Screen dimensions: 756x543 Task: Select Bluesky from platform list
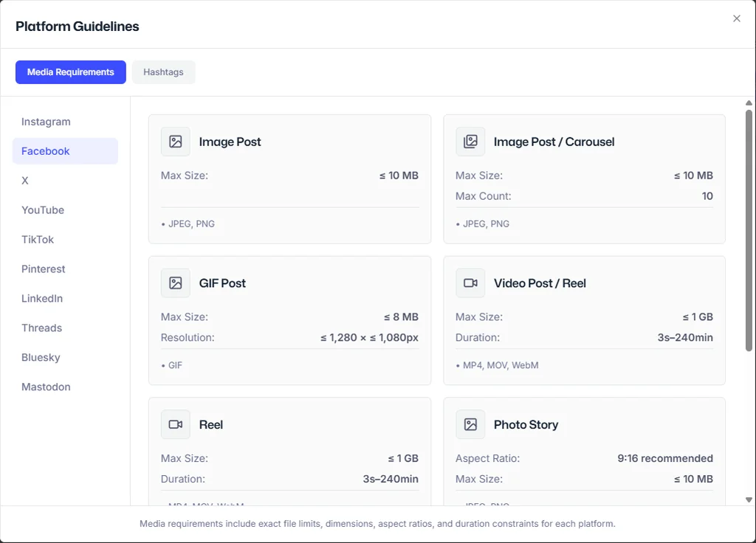click(65, 358)
